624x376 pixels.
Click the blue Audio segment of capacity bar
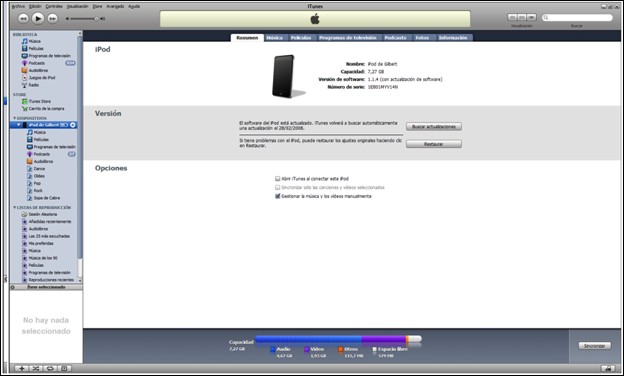click(308, 339)
